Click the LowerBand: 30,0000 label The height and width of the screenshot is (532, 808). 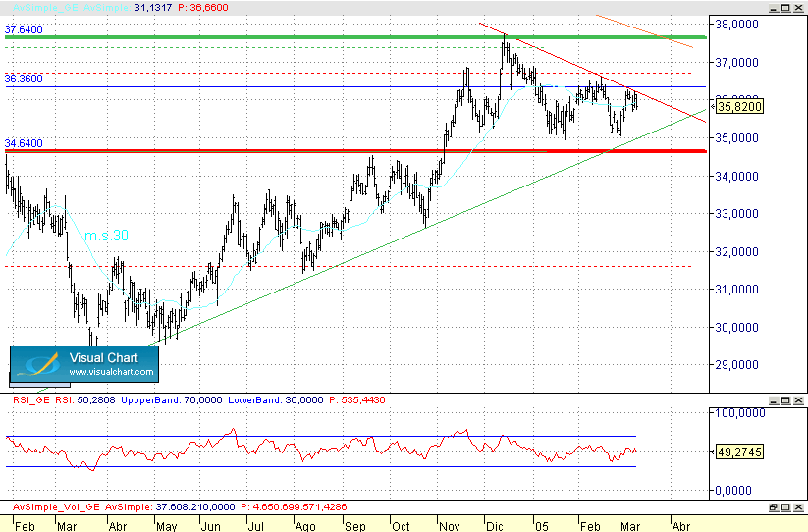(276, 400)
